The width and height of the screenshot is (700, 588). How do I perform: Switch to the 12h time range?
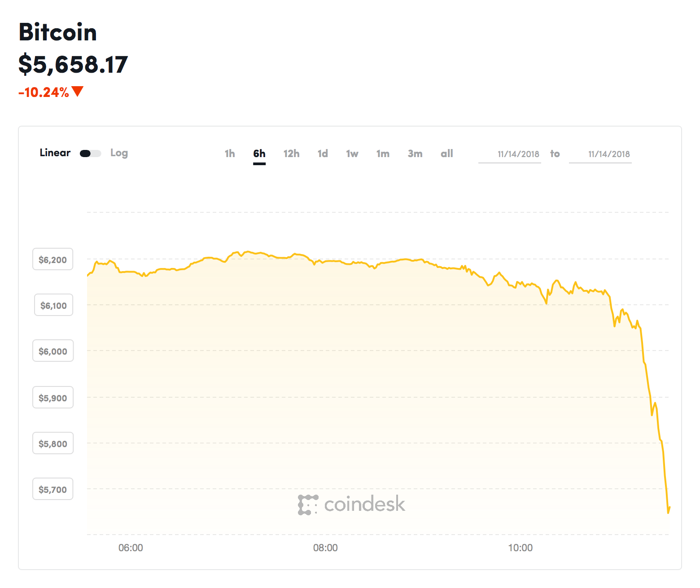coord(291,154)
